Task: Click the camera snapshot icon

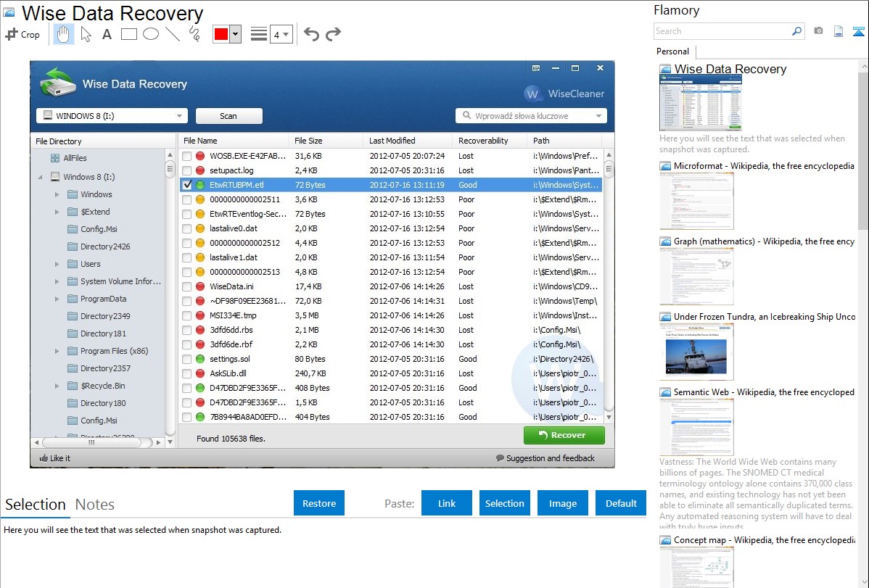Action: click(818, 31)
